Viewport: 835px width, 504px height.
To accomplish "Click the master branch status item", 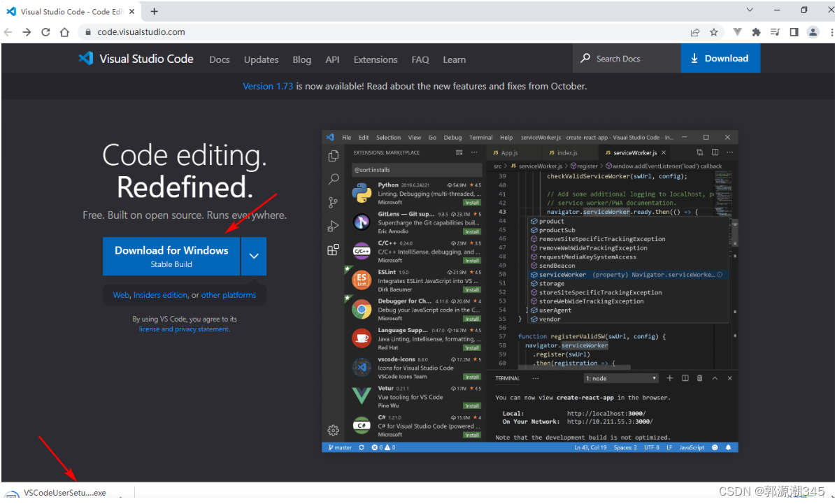I will point(341,447).
